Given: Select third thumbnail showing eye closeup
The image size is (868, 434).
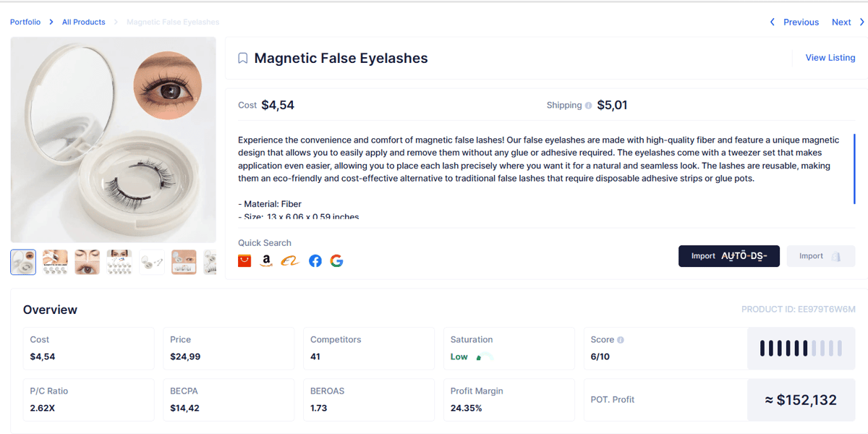Looking at the screenshot, I should [88, 262].
